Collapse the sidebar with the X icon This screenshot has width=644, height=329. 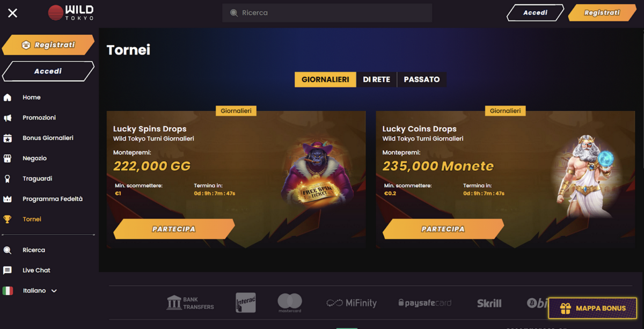(x=13, y=13)
